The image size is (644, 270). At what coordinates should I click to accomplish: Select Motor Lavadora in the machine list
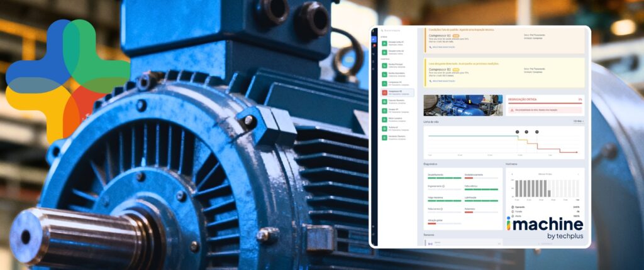(x=397, y=119)
